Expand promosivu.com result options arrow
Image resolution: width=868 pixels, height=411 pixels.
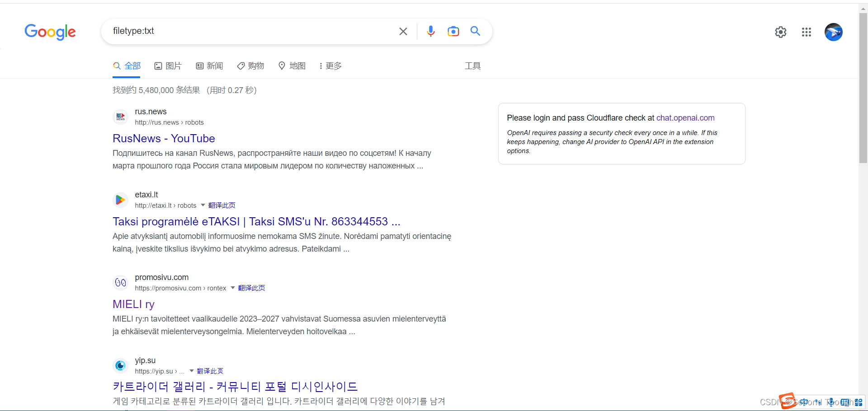coord(233,288)
